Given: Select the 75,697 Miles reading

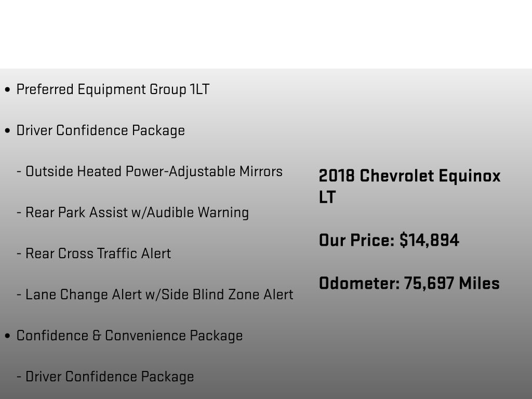Looking at the screenshot, I should (451, 283).
